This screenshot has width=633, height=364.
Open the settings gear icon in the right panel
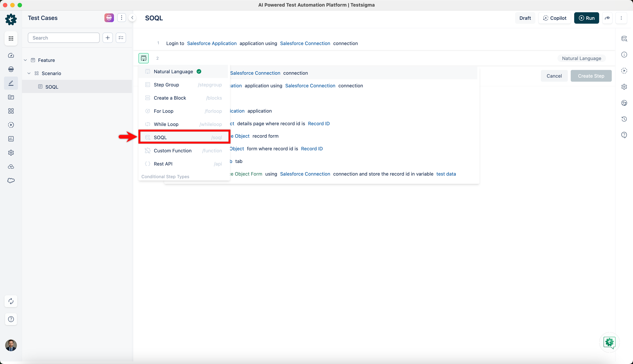pyautogui.click(x=624, y=87)
